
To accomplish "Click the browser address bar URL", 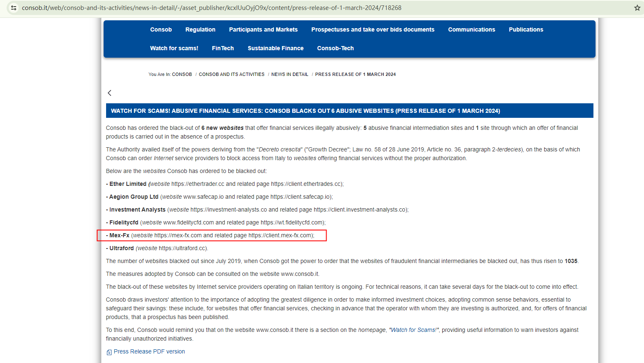I will point(211,8).
